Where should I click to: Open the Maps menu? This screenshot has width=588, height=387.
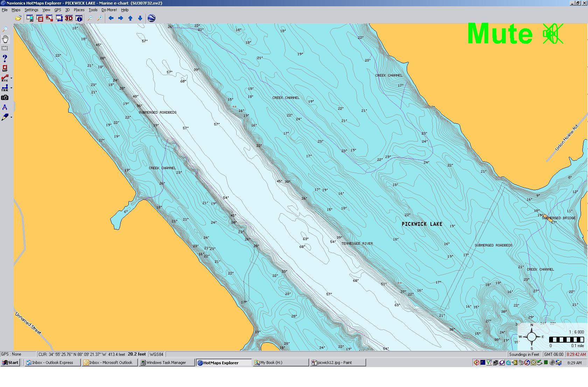[16, 10]
